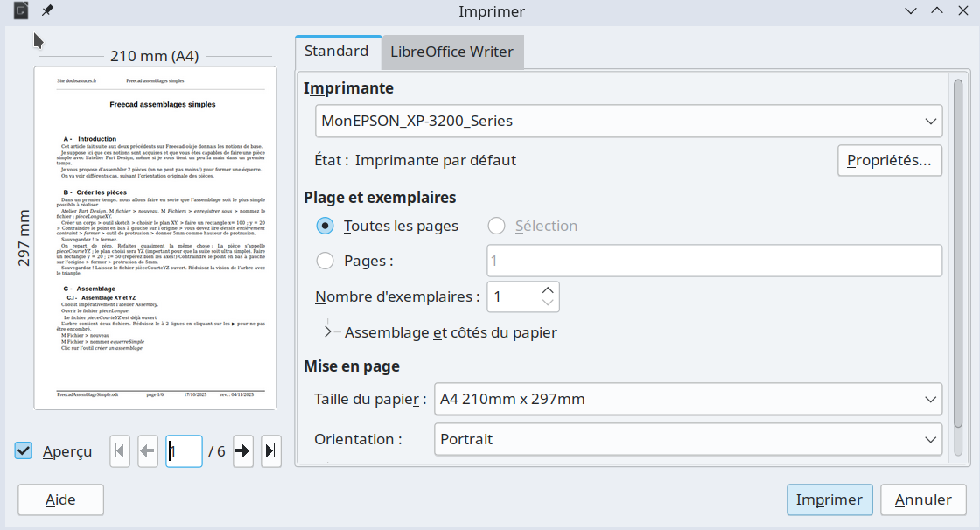Switch to the LibreOffice Writer tab

pos(451,52)
